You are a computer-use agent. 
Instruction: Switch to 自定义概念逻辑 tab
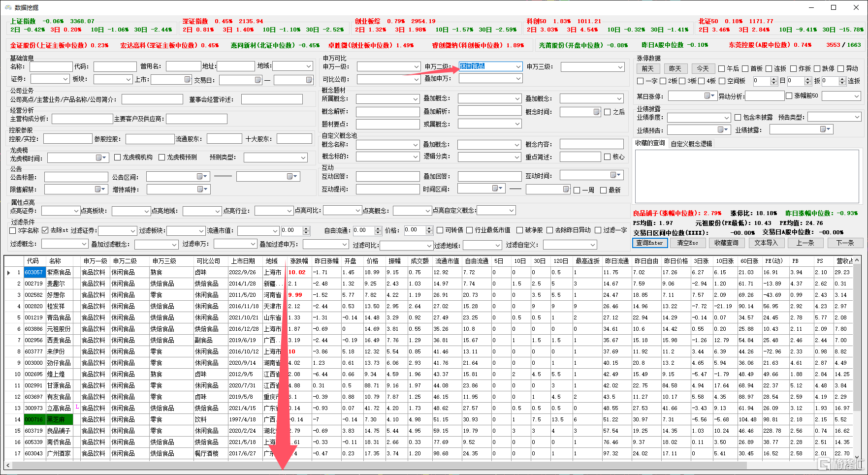click(x=691, y=144)
